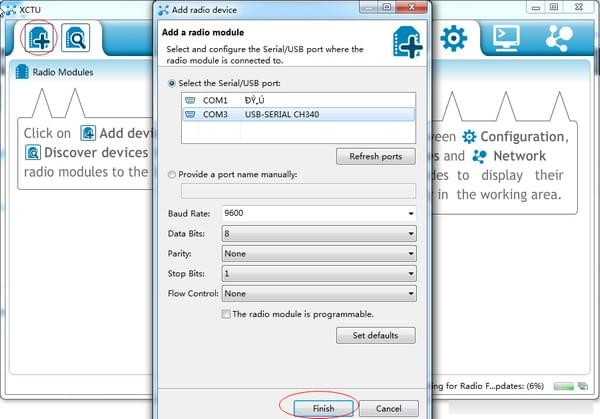Screen dimensions: 600x419
Task: Click the Baud Rate label
Action: tap(189, 214)
